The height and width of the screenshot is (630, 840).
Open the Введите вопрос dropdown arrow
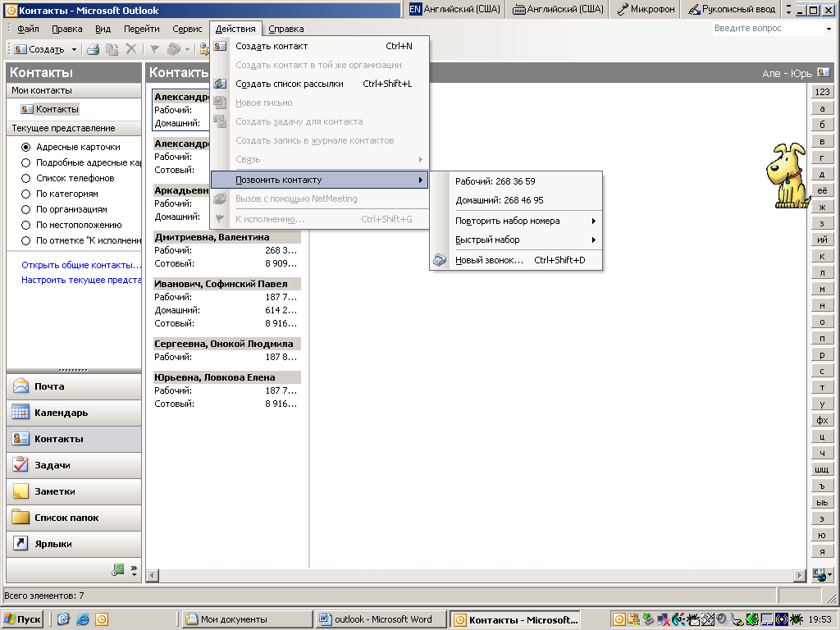[x=829, y=29]
